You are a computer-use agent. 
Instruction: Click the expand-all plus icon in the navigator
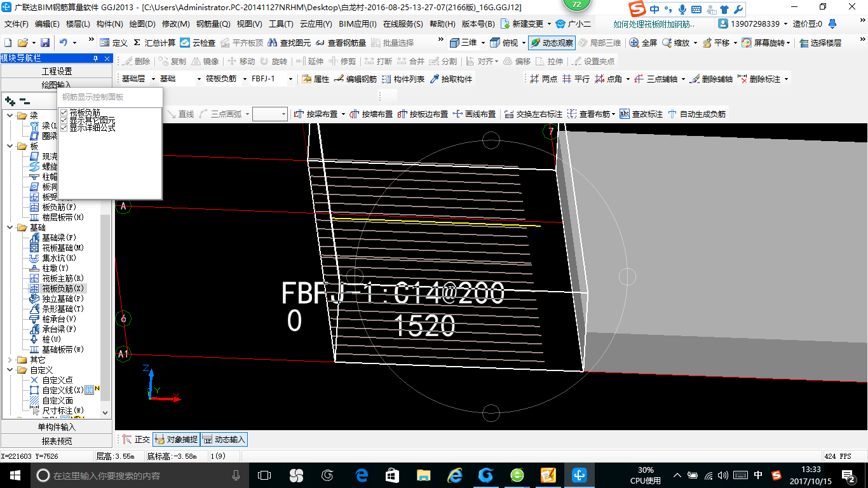10,100
